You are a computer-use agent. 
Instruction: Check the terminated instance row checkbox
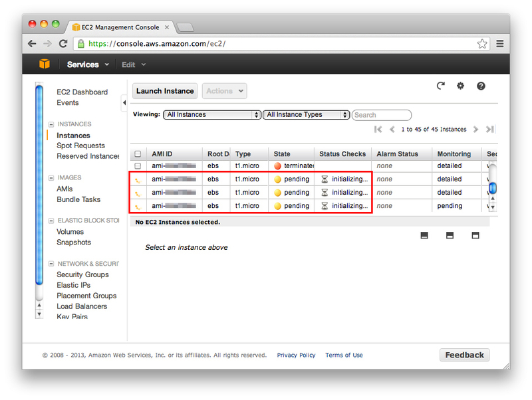138,165
